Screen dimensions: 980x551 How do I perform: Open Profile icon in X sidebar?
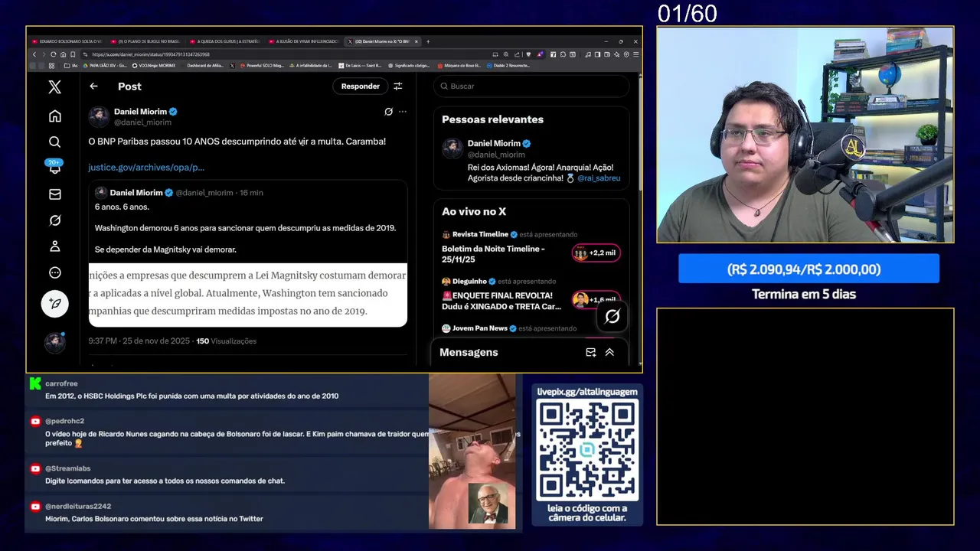click(x=54, y=246)
